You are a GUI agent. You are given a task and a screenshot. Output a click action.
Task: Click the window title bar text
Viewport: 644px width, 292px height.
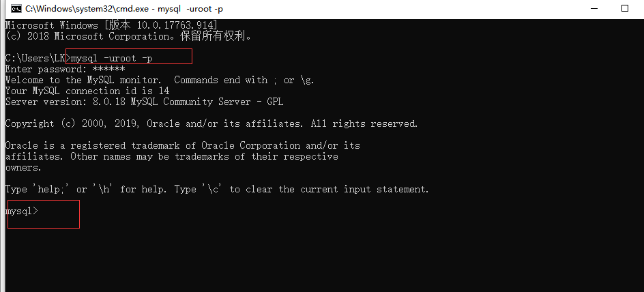[124, 8]
